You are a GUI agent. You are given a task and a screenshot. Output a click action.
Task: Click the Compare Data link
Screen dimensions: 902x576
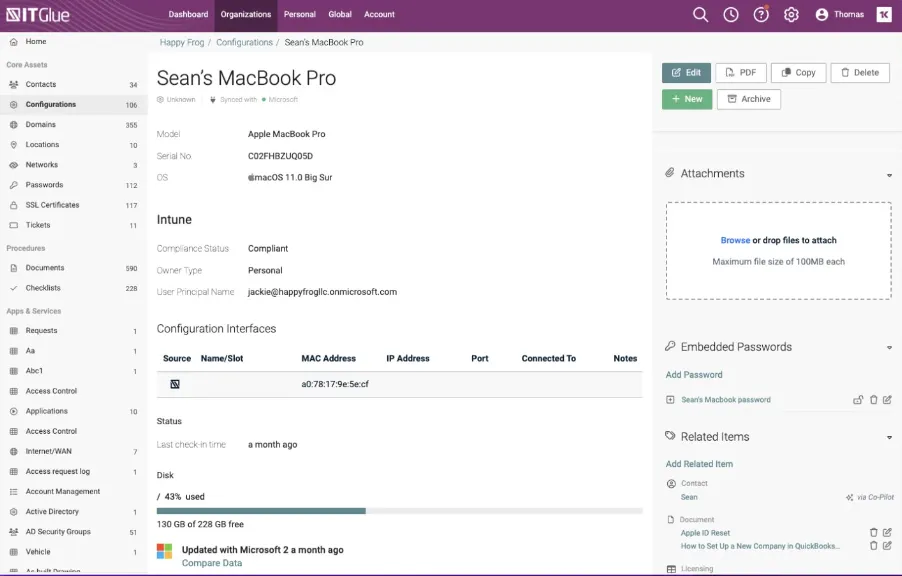(x=212, y=563)
